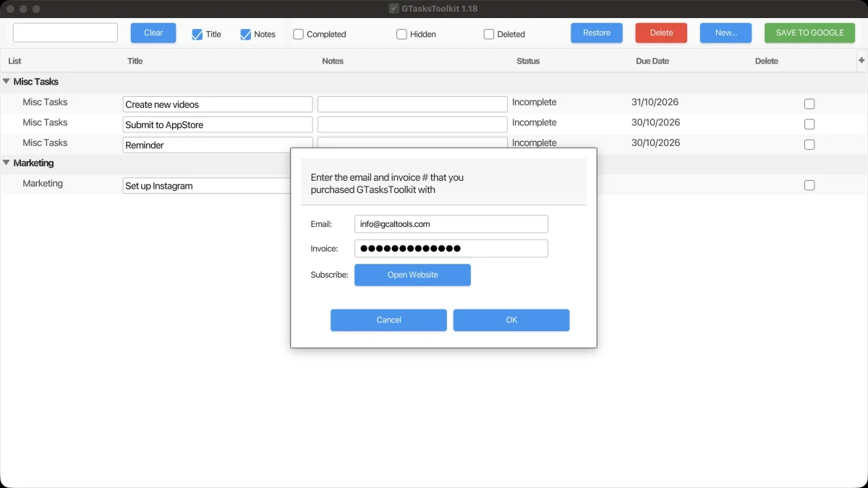Click due date of Submit to AppStore
This screenshot has height=488, width=868.
(655, 123)
